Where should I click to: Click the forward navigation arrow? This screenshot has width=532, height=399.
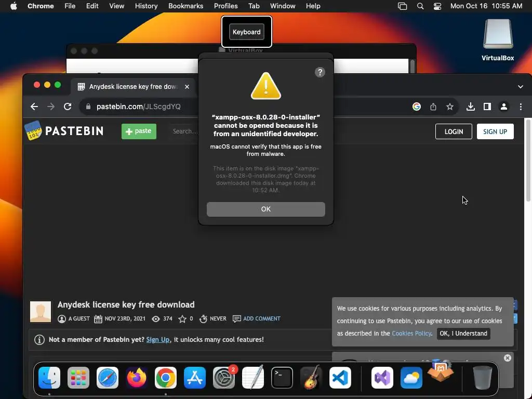[51, 107]
